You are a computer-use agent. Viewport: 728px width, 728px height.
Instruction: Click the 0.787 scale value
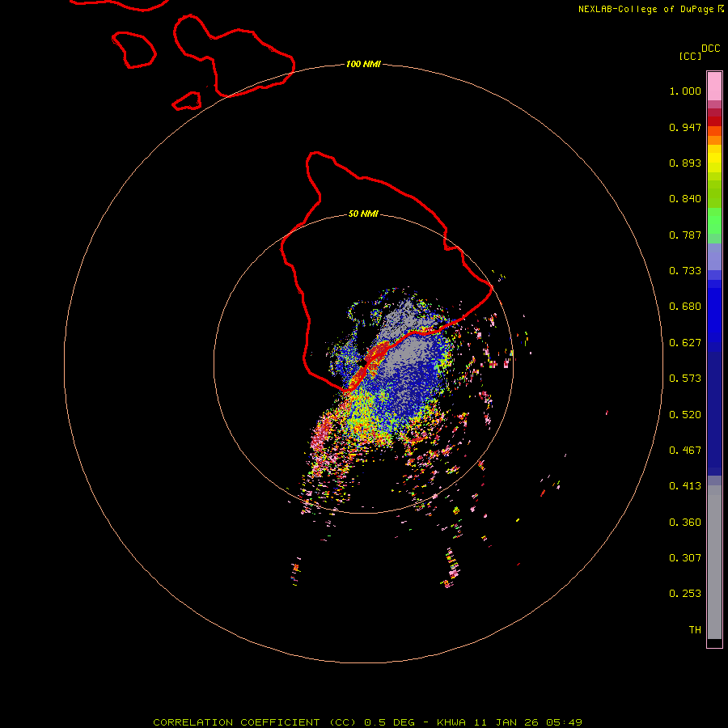pyautogui.click(x=685, y=235)
